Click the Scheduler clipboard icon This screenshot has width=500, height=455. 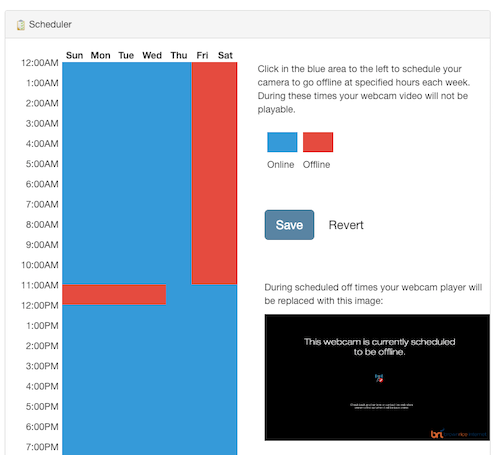pos(21,25)
